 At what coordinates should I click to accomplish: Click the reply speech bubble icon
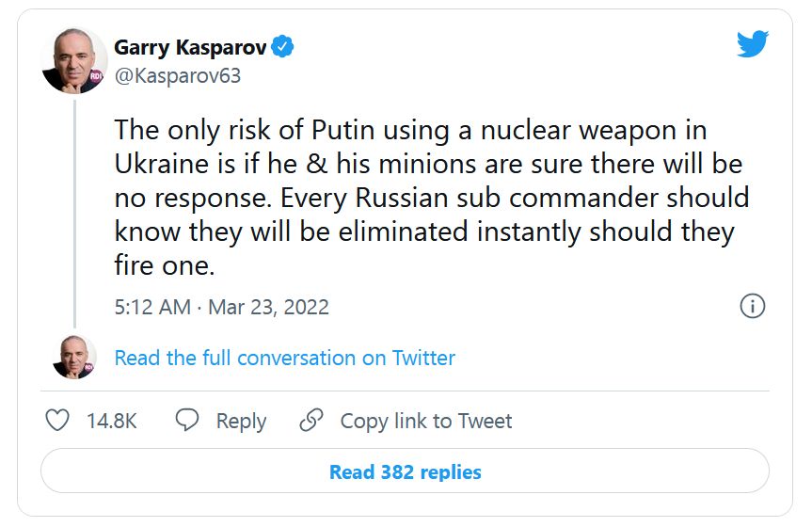click(x=187, y=420)
